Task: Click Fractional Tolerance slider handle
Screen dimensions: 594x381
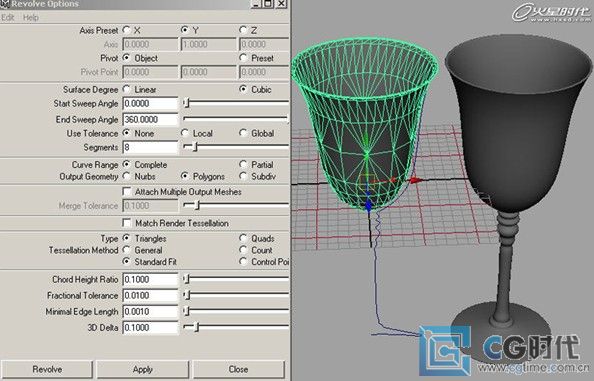Action: click(186, 295)
